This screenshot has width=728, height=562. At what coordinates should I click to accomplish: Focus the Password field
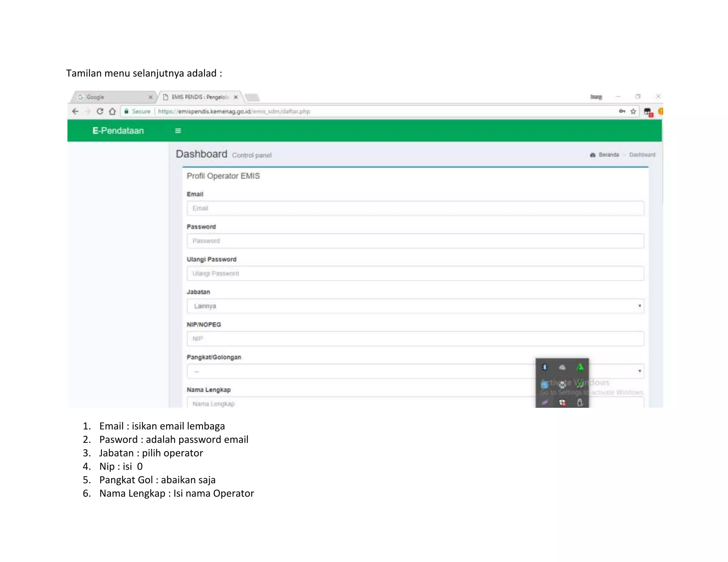[x=415, y=241]
